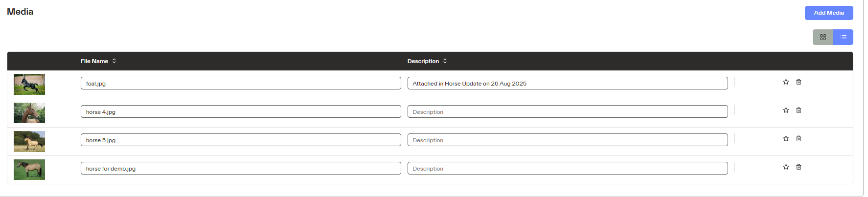Delete the foal.jpg media file
The image size is (868, 197).
point(799,82)
